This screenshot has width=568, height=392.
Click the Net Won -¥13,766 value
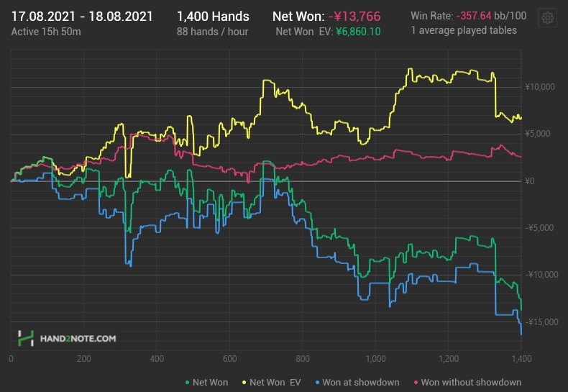point(359,16)
